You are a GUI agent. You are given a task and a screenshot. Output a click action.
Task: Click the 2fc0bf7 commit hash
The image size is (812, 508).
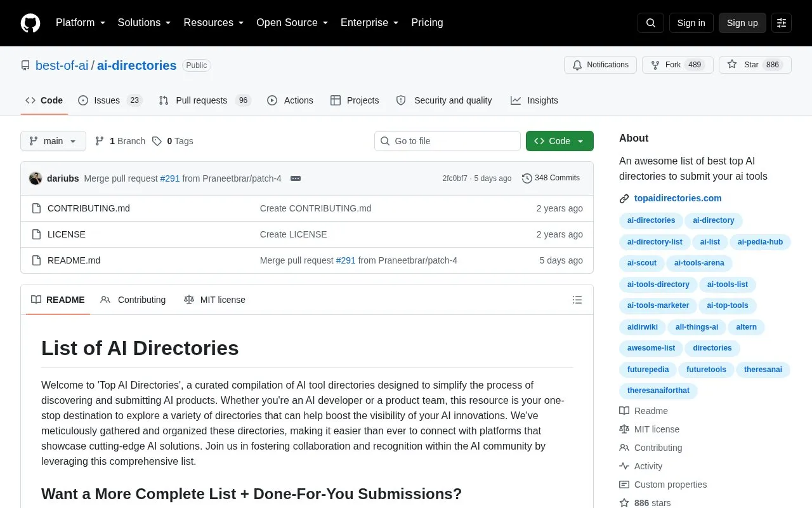tap(455, 178)
